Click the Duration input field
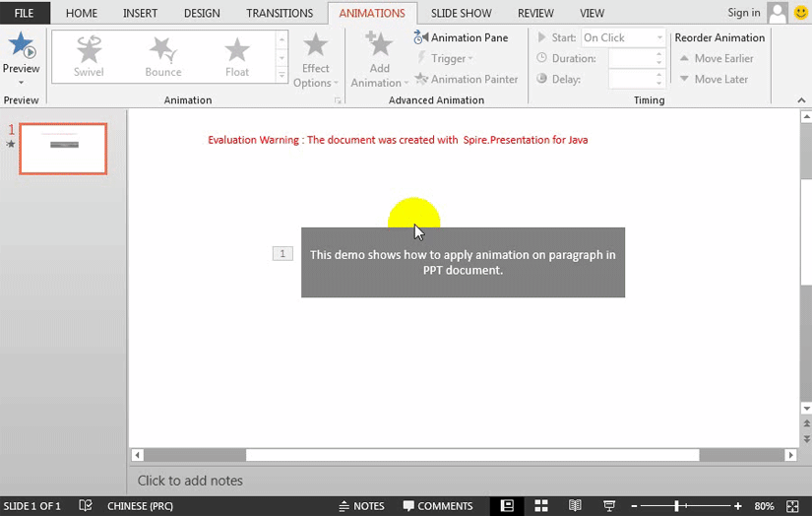The height and width of the screenshot is (516, 812). (631, 58)
